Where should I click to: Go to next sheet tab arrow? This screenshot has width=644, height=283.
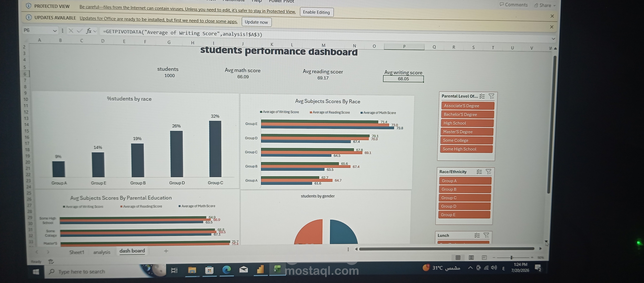tap(48, 252)
